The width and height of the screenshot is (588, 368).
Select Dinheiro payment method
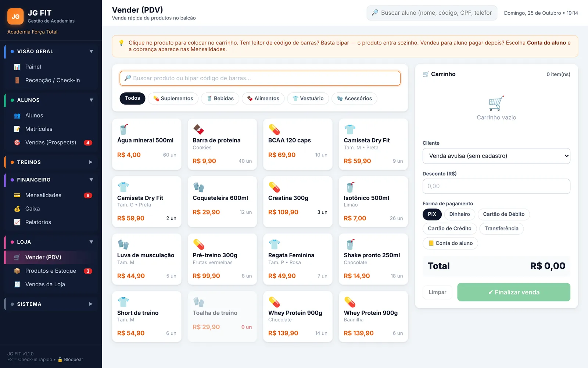459,214
